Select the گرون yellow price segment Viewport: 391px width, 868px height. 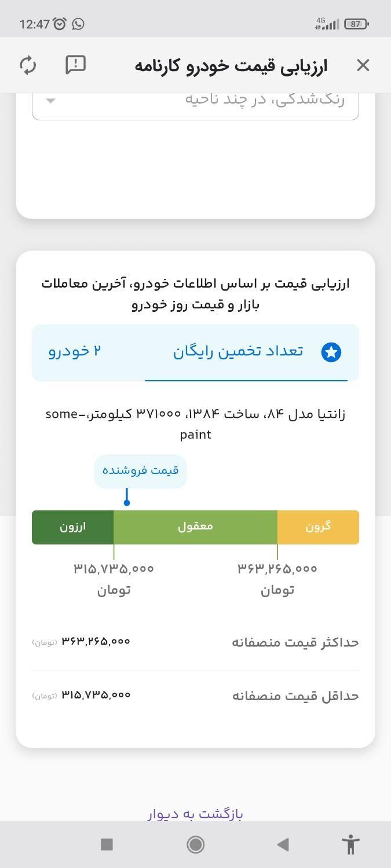tap(318, 527)
